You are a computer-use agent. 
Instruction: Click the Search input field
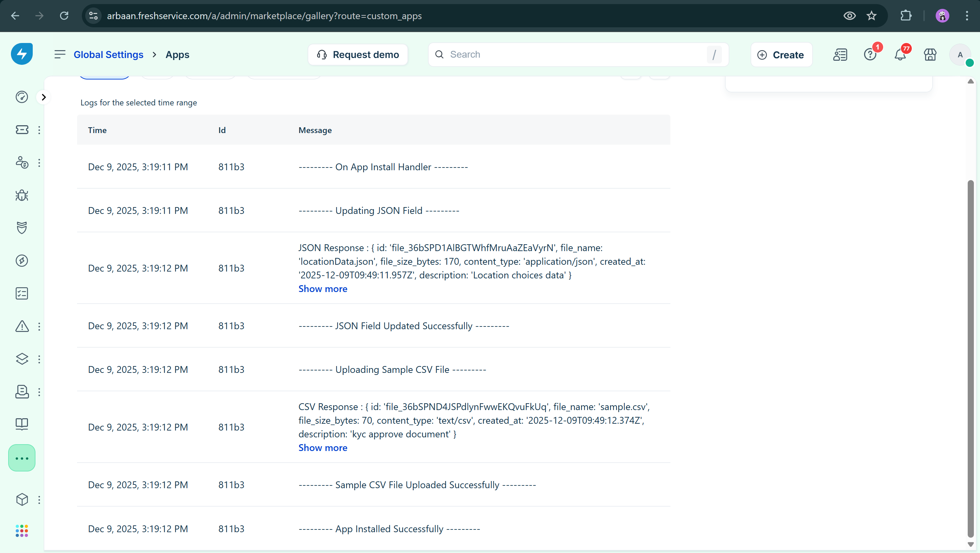tap(575, 55)
